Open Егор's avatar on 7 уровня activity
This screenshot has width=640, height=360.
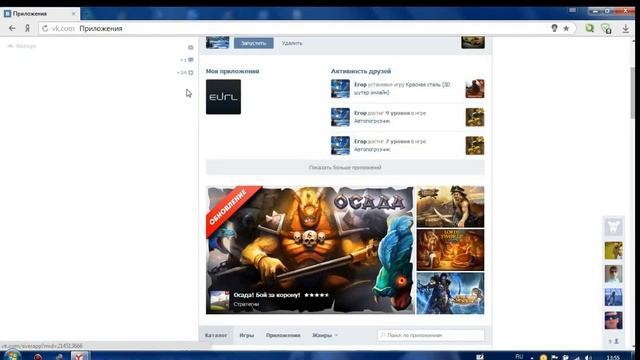pyautogui.click(x=340, y=145)
